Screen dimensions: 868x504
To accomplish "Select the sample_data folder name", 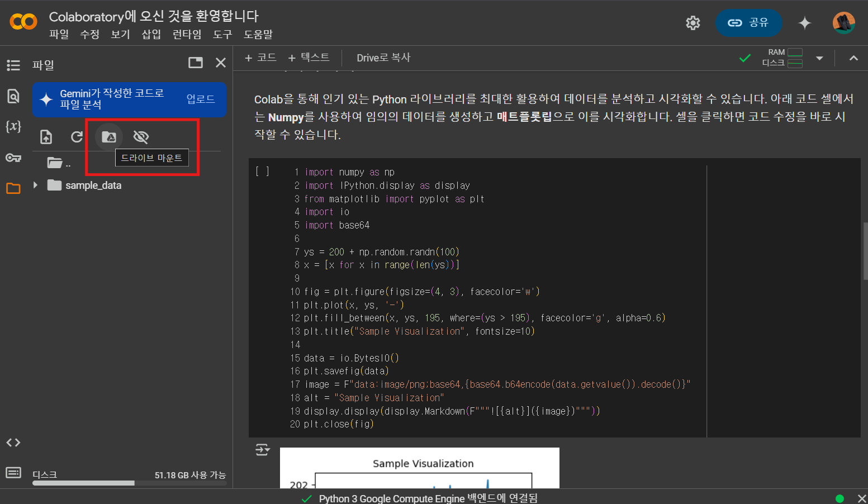I will (93, 185).
